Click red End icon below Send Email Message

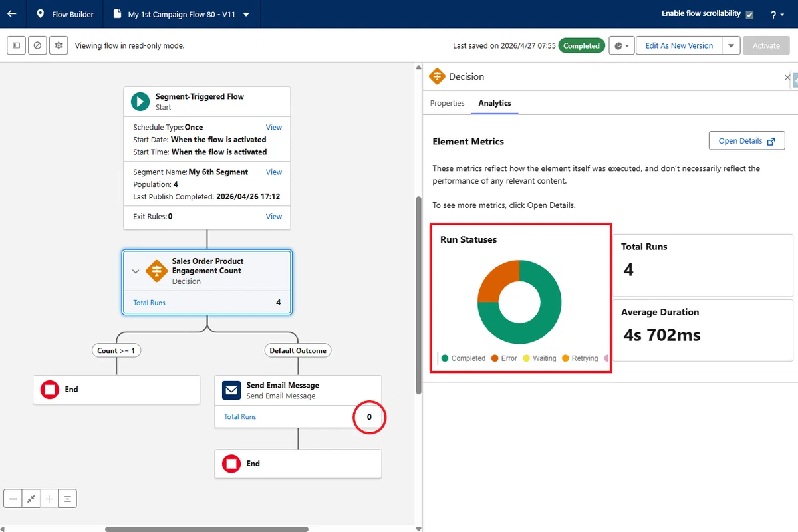[x=231, y=464]
